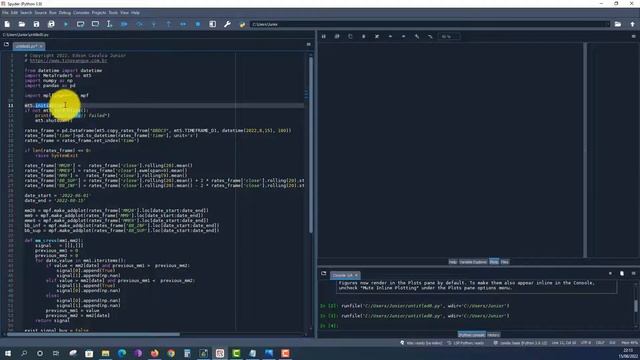Save all files with the toolbar icon
The width and height of the screenshot is (640, 360).
pos(51,24)
